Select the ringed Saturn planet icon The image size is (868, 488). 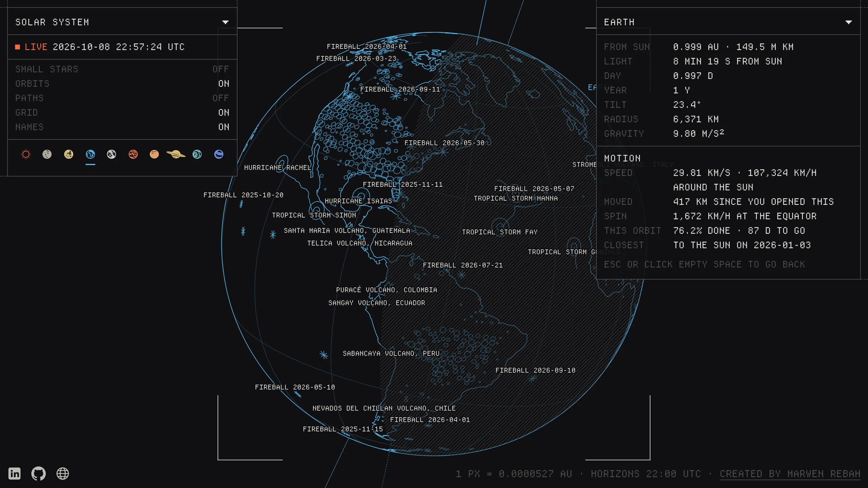[x=176, y=155]
